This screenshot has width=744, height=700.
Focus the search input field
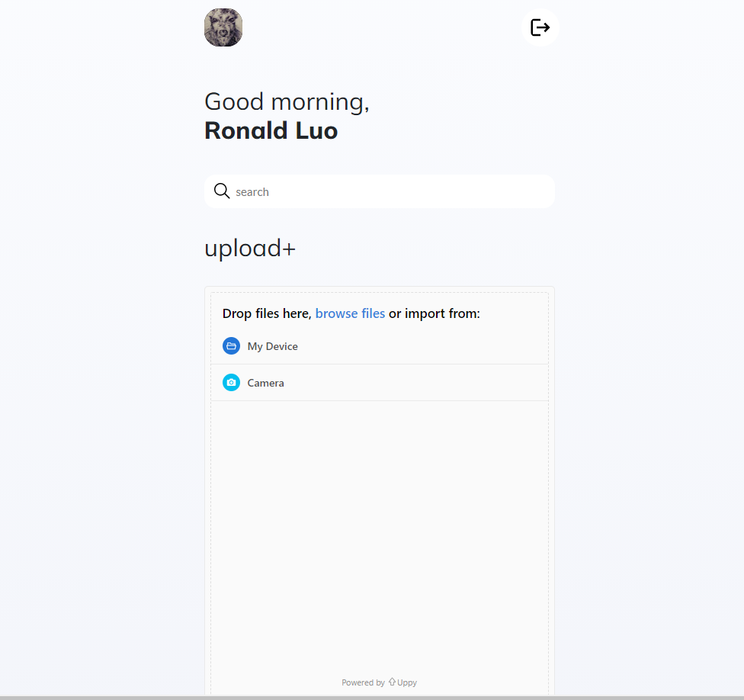click(380, 191)
